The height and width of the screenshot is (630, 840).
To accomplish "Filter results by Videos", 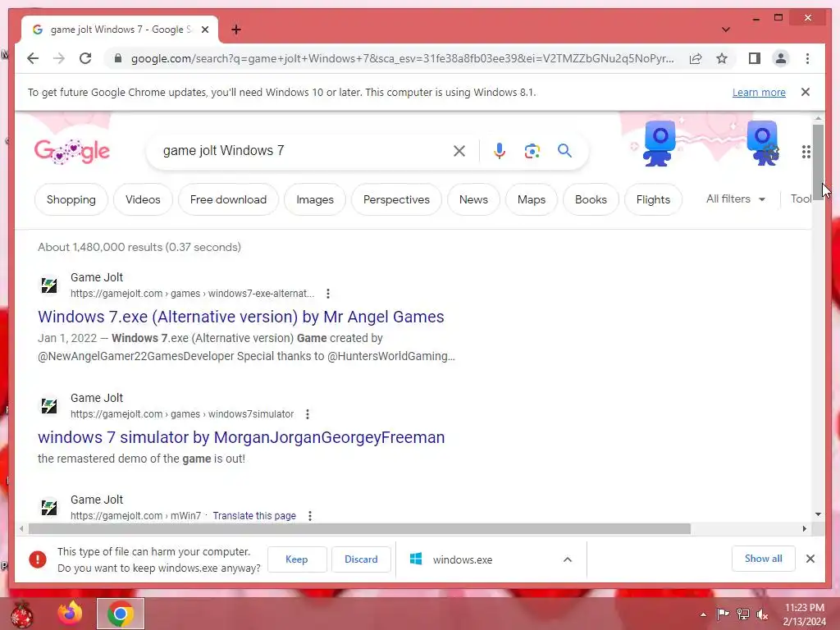I will (x=143, y=199).
